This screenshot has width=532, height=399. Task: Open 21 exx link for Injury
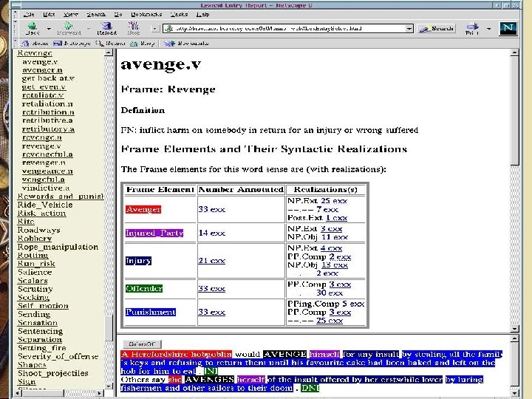coord(212,261)
